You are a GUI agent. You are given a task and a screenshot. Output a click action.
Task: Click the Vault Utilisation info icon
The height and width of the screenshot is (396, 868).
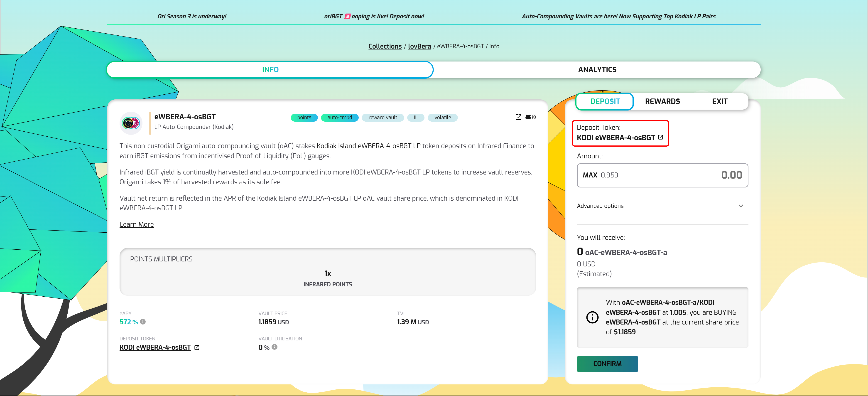(275, 347)
